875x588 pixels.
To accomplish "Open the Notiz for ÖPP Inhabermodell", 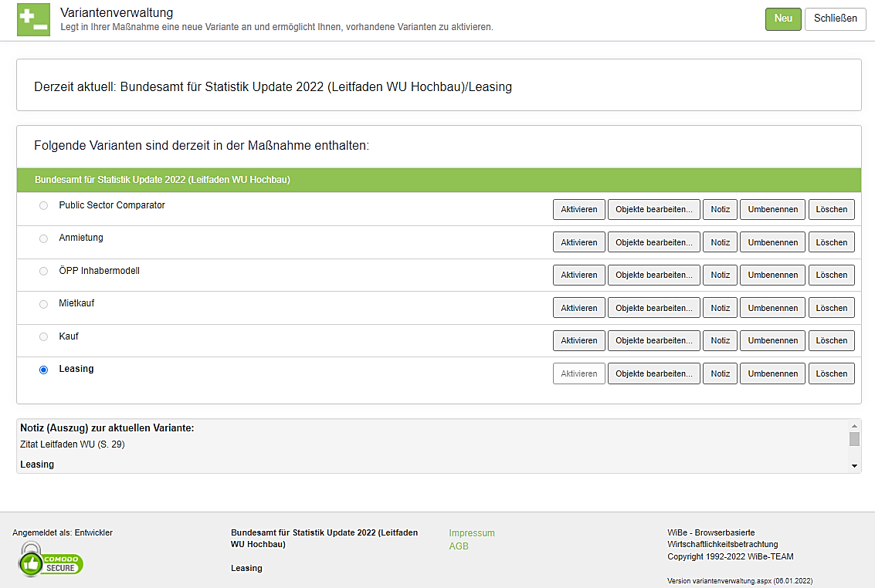I will (720, 275).
